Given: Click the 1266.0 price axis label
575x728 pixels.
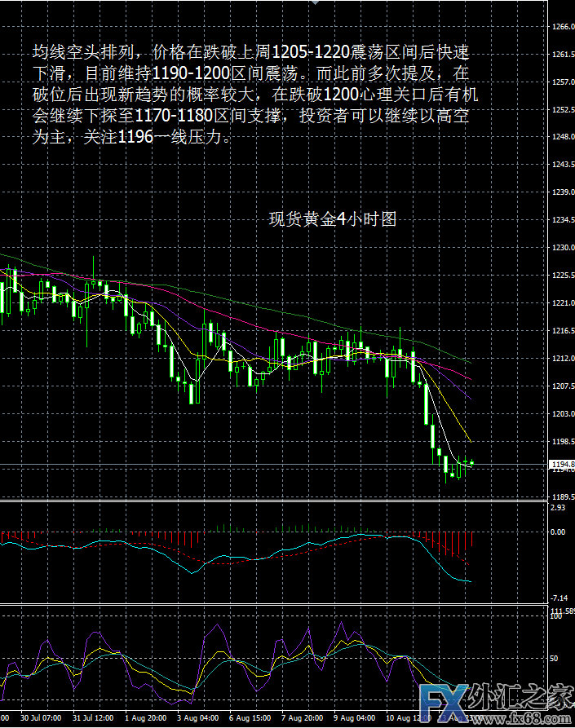Looking at the screenshot, I should click(562, 27).
